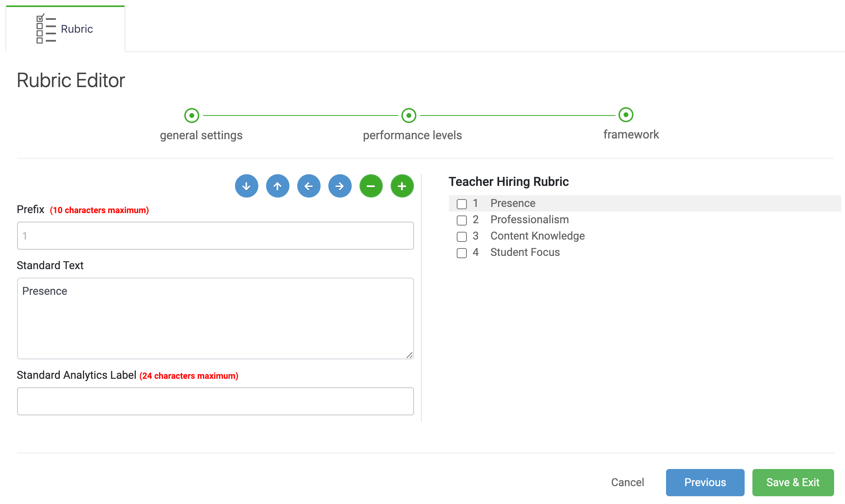
Task: Add a standard with green plus button
Action: tap(402, 186)
